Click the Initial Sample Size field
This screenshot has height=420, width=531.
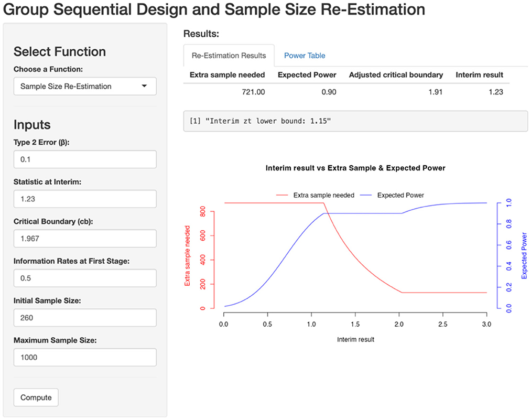(x=85, y=318)
